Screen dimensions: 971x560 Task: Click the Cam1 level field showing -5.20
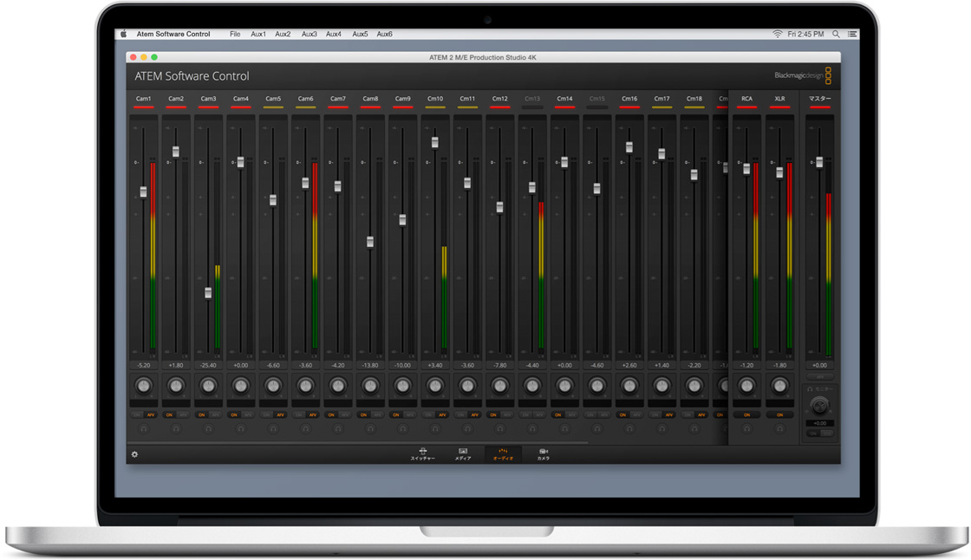point(144,366)
